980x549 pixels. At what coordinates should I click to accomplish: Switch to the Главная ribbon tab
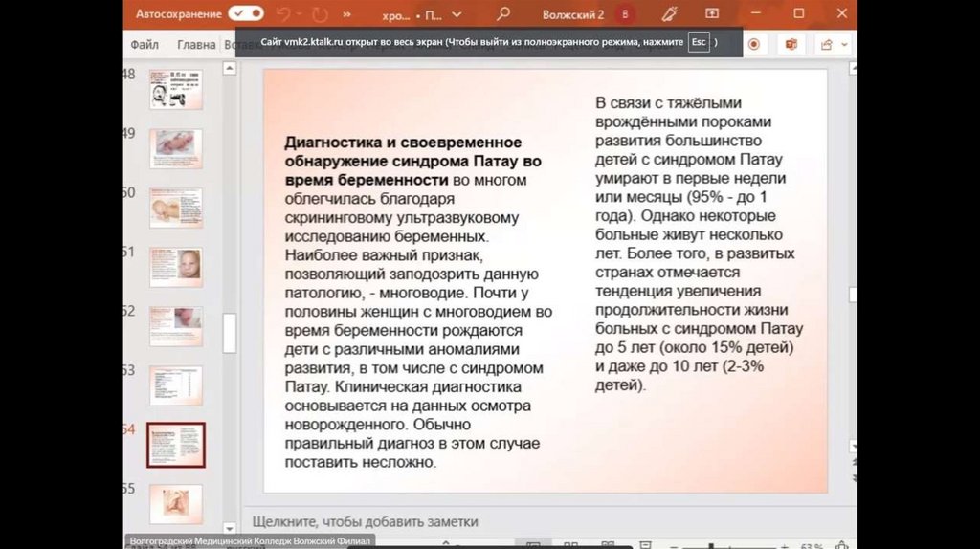(x=196, y=45)
